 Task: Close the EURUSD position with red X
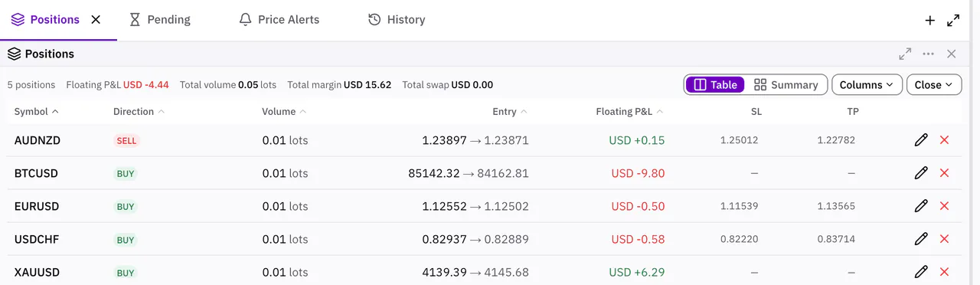click(x=944, y=206)
